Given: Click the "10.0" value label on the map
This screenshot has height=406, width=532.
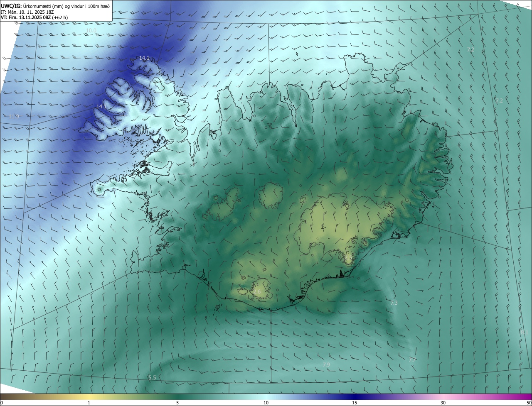Looking at the screenshot, I should [x=91, y=31].
